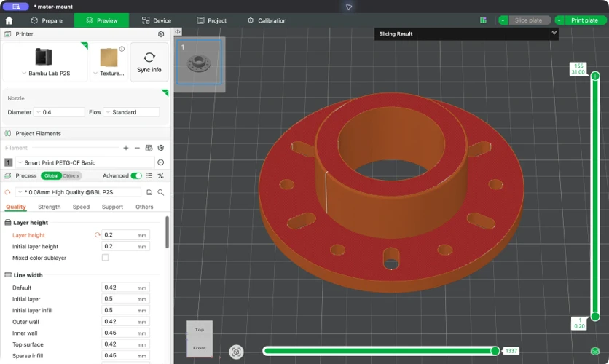
Task: Click the top handle of layer slider
Action: [595, 76]
